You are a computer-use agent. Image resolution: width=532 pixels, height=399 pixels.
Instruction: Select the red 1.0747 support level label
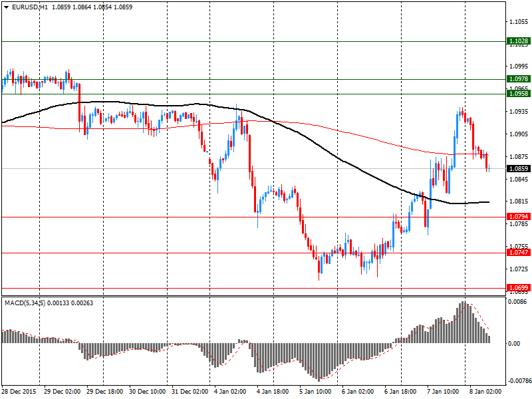pyautogui.click(x=518, y=253)
